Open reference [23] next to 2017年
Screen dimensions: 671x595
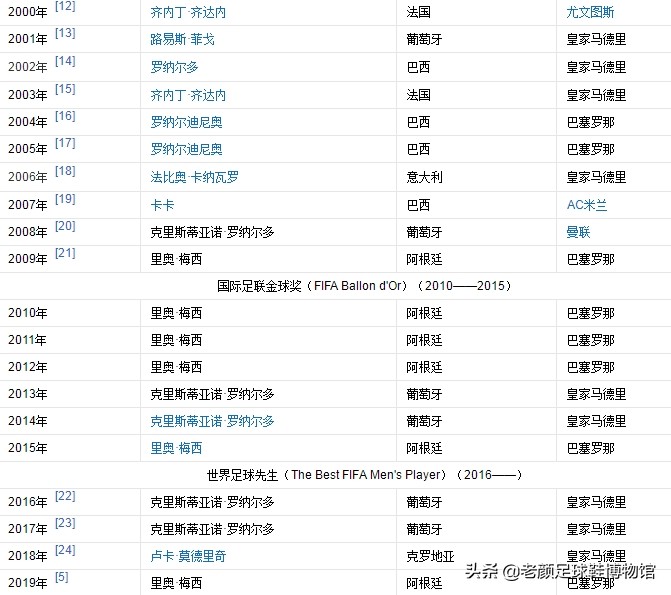tap(65, 523)
